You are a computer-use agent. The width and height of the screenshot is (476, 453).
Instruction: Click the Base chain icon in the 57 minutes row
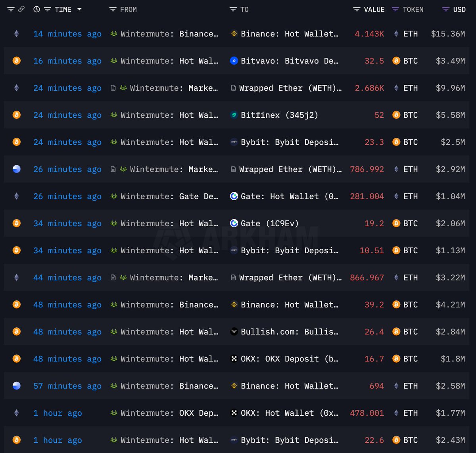point(16,386)
